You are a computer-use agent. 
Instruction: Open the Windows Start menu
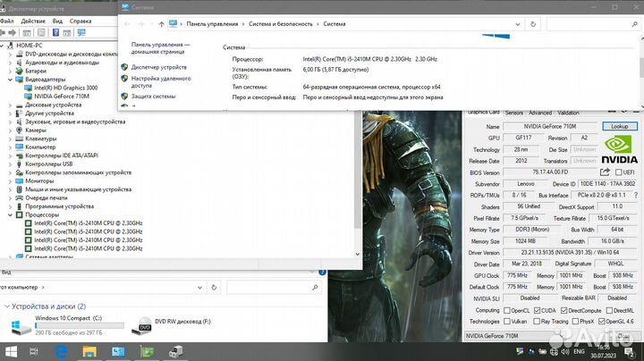tap(11, 351)
